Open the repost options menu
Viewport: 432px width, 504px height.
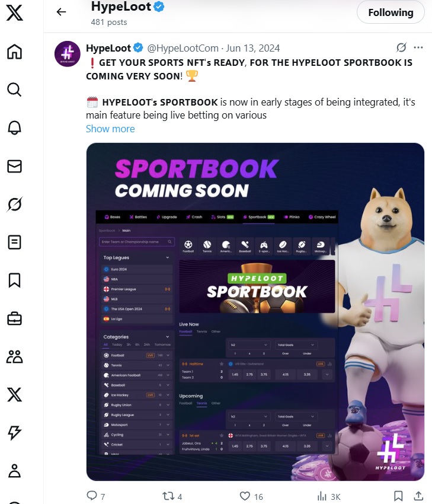click(168, 496)
